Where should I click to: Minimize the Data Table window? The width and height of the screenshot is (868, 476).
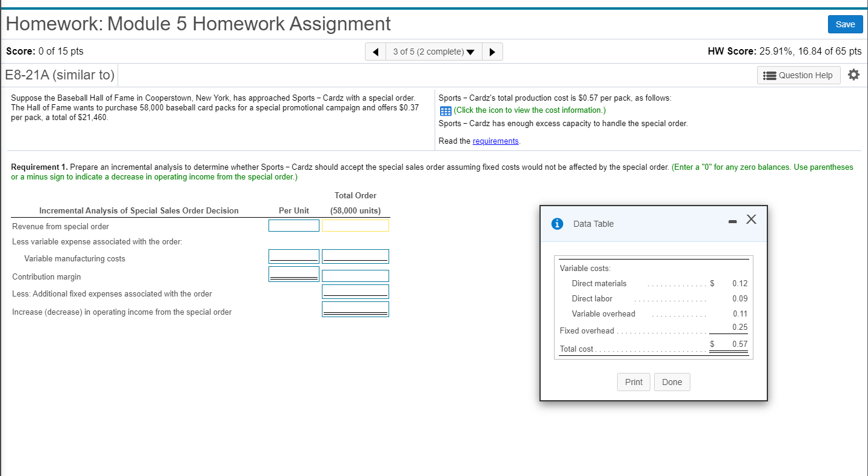click(x=732, y=220)
